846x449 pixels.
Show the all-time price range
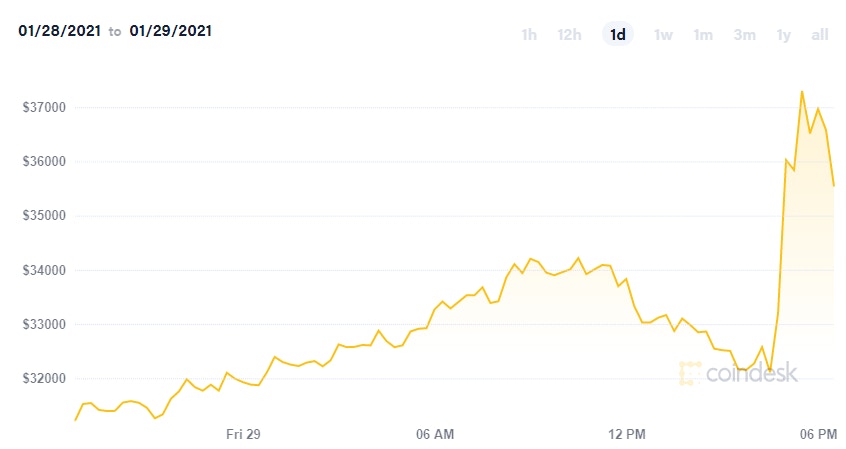coord(820,35)
